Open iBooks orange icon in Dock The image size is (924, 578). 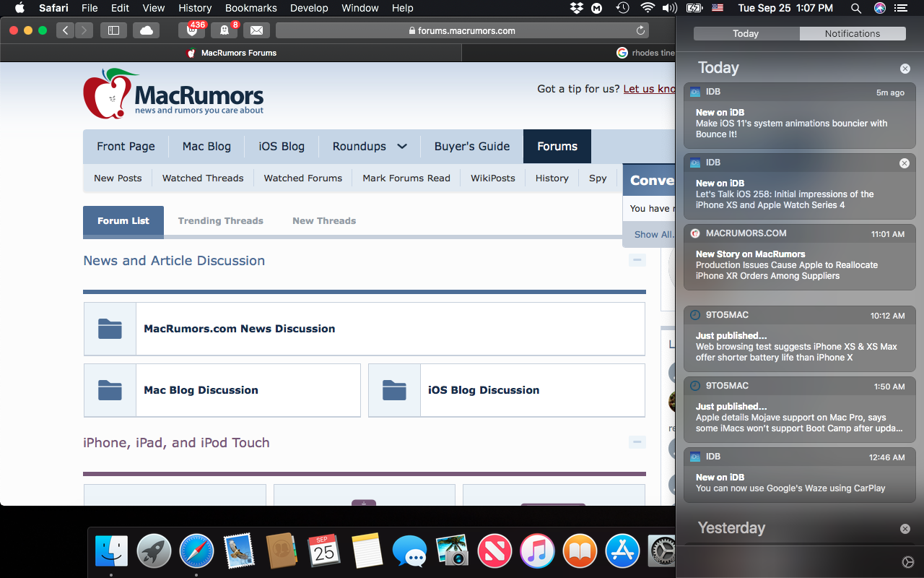[x=580, y=553]
